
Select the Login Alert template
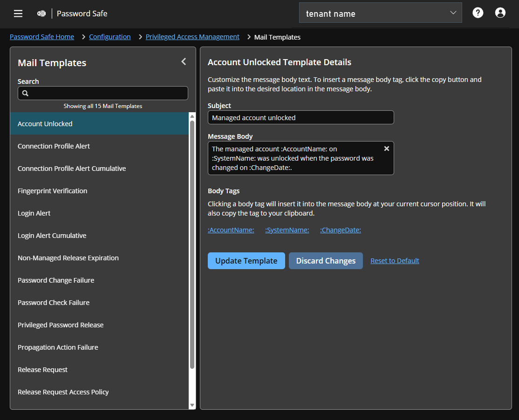pyautogui.click(x=34, y=213)
